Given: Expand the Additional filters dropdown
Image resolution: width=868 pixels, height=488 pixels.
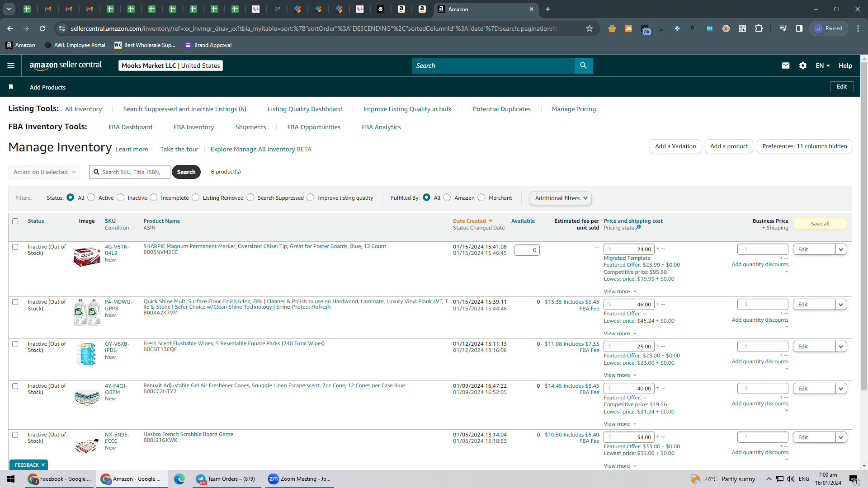Looking at the screenshot, I should 561,198.
